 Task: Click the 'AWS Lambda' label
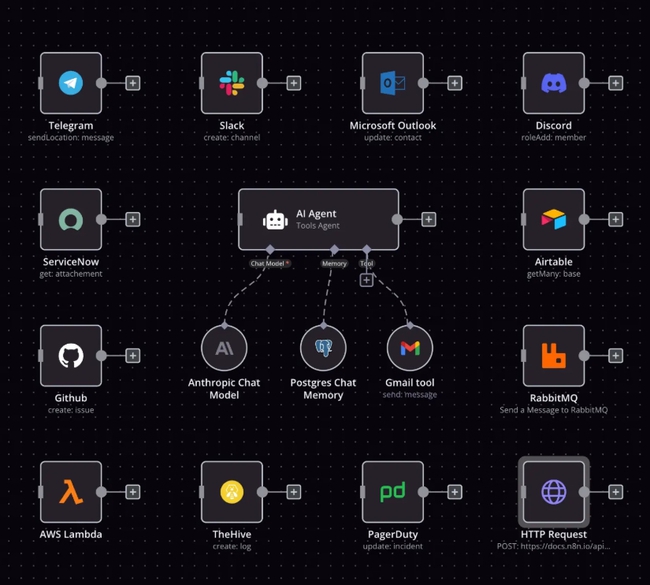[71, 534]
